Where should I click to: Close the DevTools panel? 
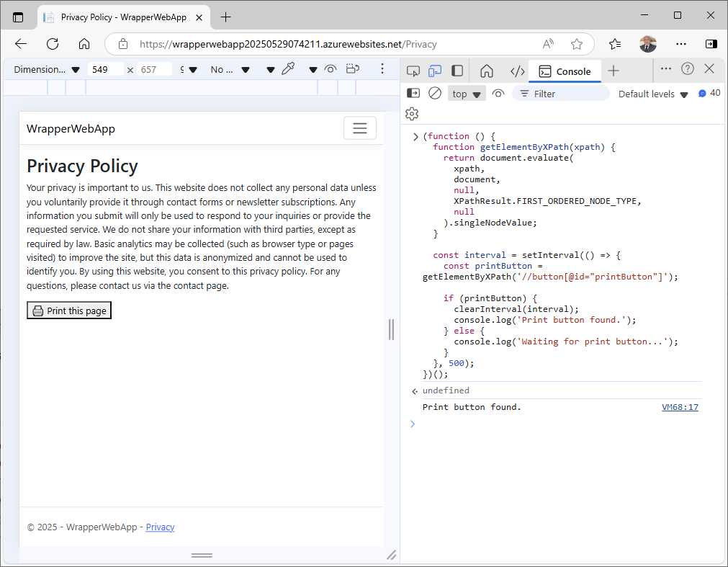[x=709, y=68]
